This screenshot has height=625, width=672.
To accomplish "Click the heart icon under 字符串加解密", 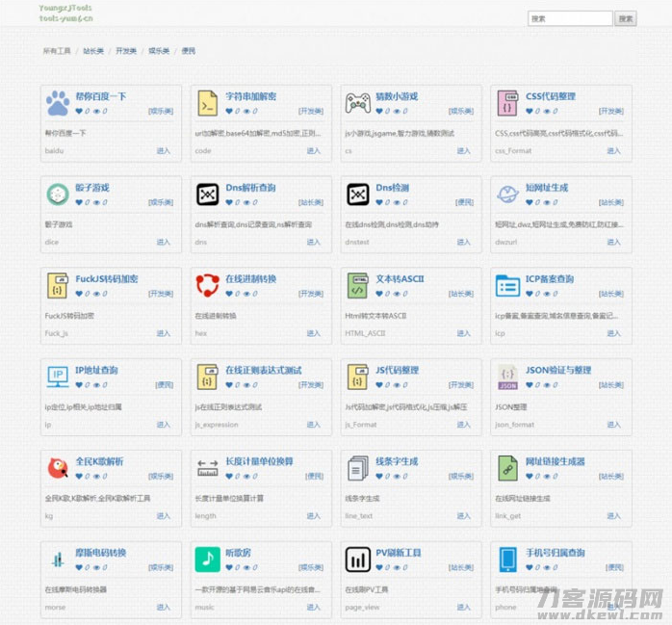I will click(x=229, y=112).
